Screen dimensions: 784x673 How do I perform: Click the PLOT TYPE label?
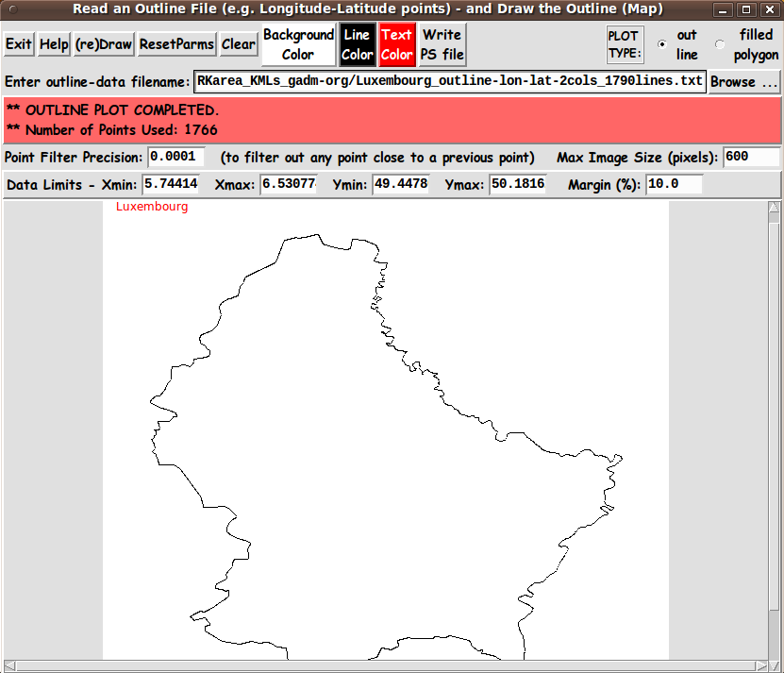pos(625,44)
